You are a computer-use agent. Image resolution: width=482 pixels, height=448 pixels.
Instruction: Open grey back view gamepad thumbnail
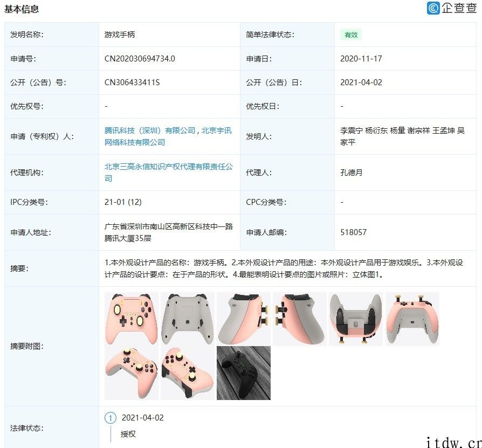click(188, 319)
